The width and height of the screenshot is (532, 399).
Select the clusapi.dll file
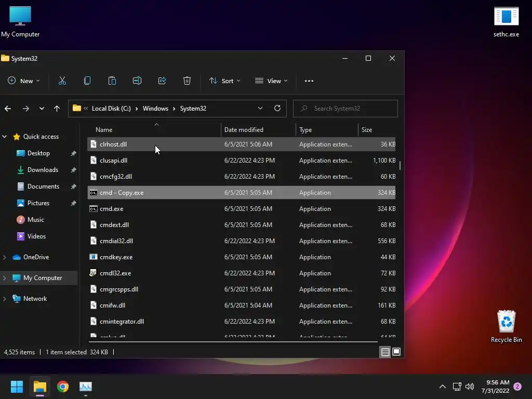pyautogui.click(x=242, y=161)
